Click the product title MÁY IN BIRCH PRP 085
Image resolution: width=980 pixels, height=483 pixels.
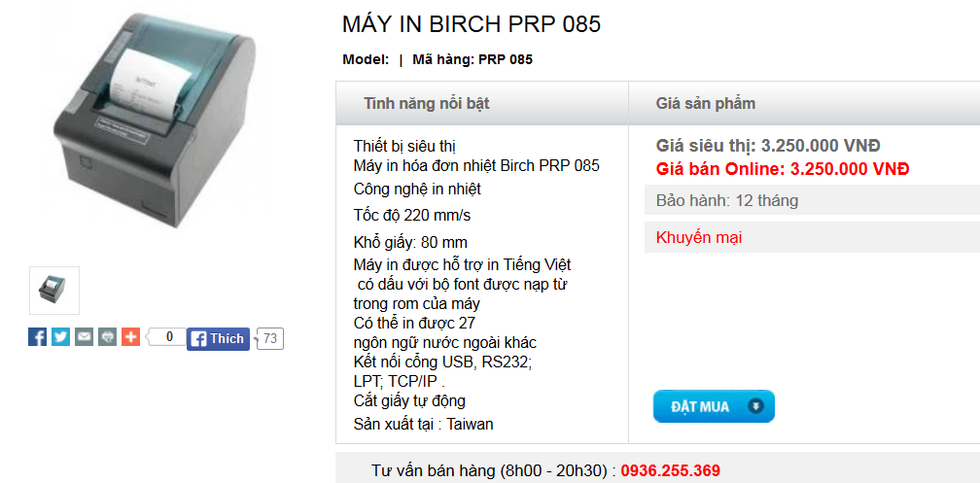472,24
